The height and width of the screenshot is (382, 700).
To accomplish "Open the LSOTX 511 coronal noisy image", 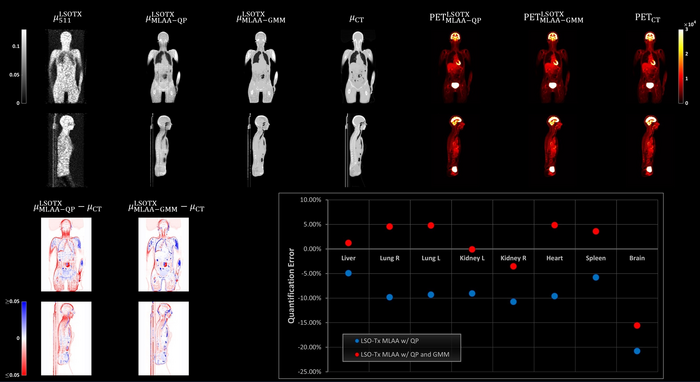I will 66,66.
